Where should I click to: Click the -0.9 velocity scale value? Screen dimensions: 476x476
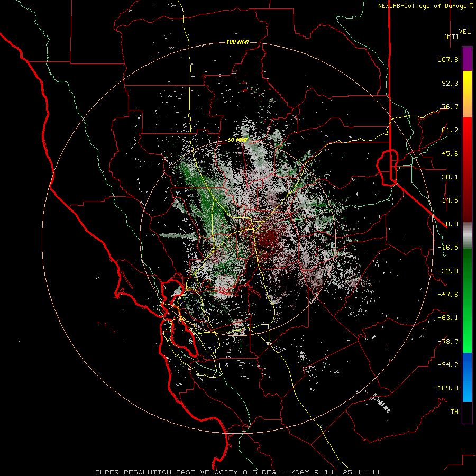tap(450, 224)
